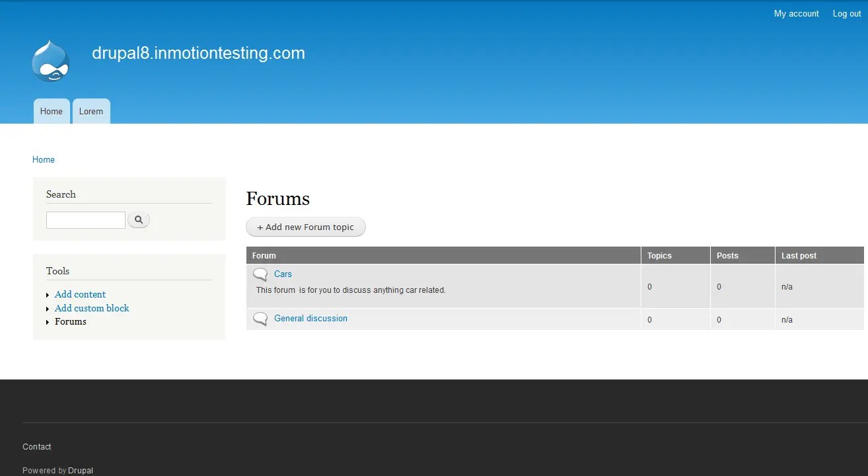Screen dimensions: 868x476
Task: Click the Contact footer link
Action: (x=37, y=447)
